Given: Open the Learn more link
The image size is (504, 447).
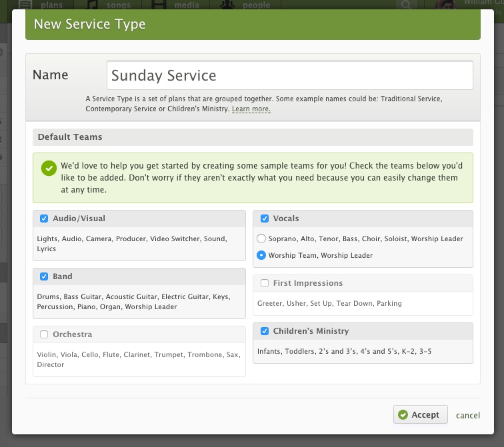Looking at the screenshot, I should (x=251, y=109).
